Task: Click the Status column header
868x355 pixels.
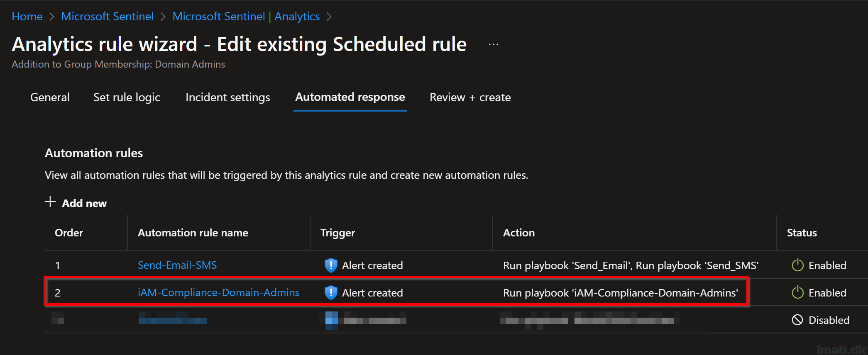Action: pyautogui.click(x=802, y=233)
